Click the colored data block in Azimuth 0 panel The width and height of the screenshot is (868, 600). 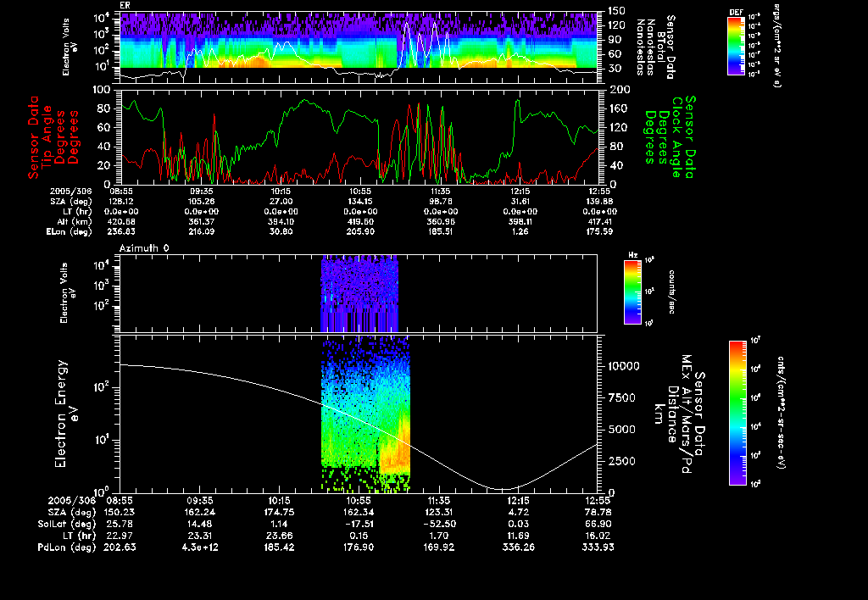coord(359,293)
